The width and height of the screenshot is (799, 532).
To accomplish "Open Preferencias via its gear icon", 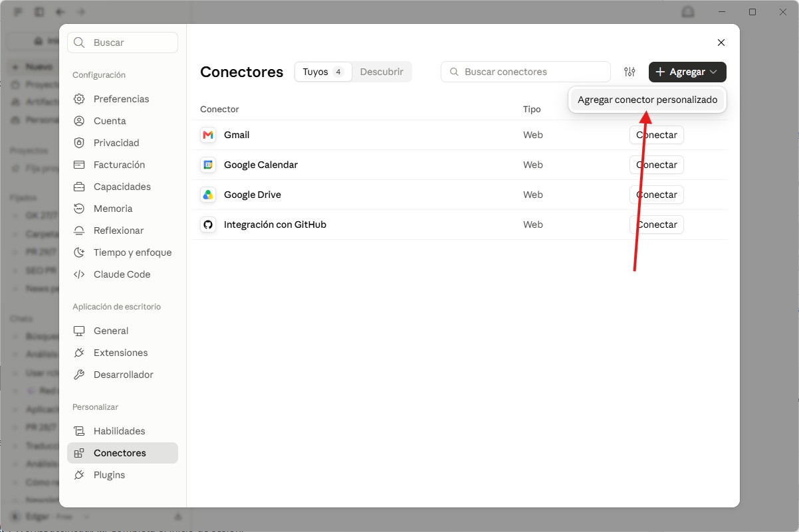I will pyautogui.click(x=79, y=99).
